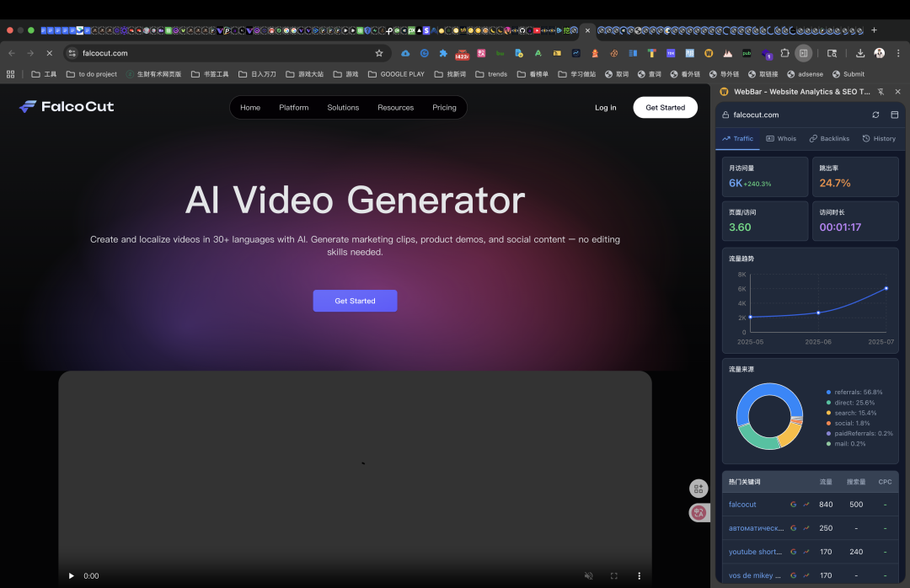Go back to the previous page
This screenshot has width=910, height=588.
coord(12,53)
